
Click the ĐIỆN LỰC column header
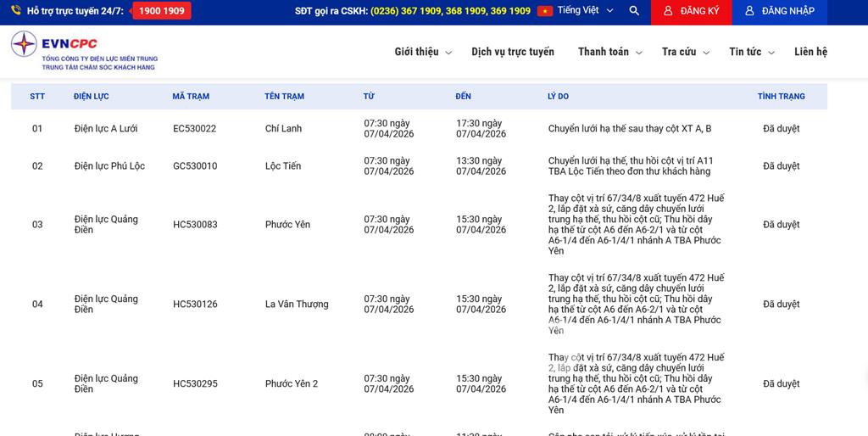91,97
